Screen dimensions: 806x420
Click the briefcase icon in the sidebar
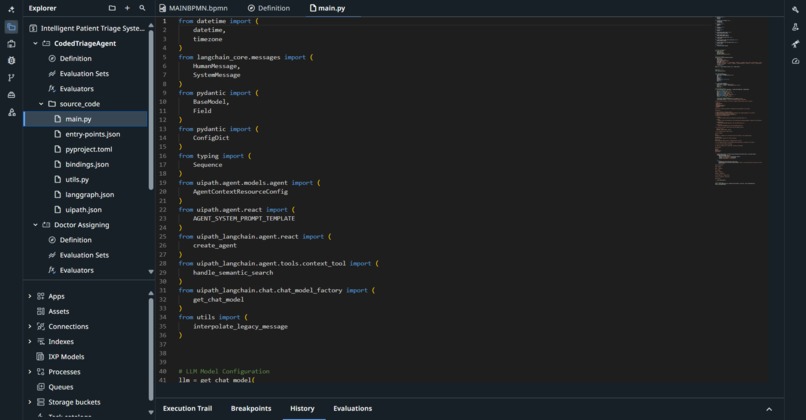(x=11, y=44)
